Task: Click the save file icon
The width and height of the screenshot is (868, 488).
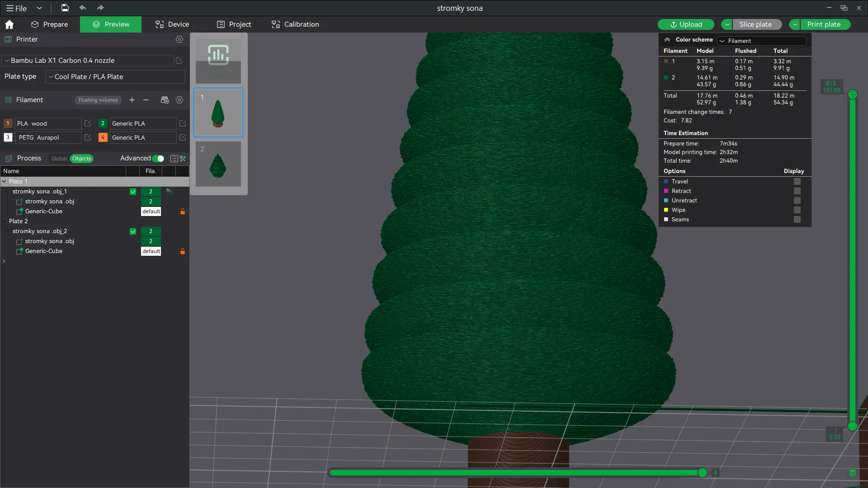Action: click(x=65, y=8)
